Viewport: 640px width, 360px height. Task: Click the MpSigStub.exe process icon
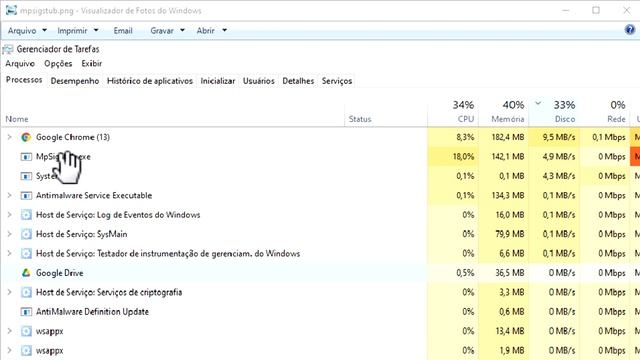click(26, 157)
